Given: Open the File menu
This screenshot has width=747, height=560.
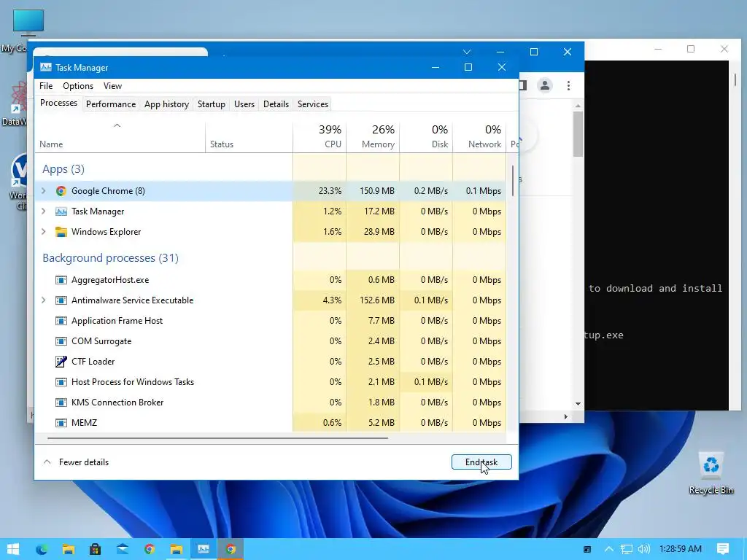Looking at the screenshot, I should pos(46,86).
